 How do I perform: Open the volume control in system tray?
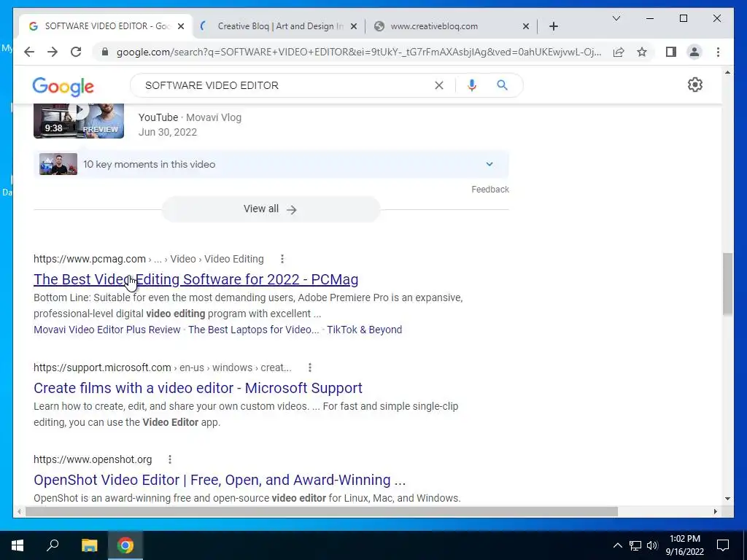pos(652,545)
